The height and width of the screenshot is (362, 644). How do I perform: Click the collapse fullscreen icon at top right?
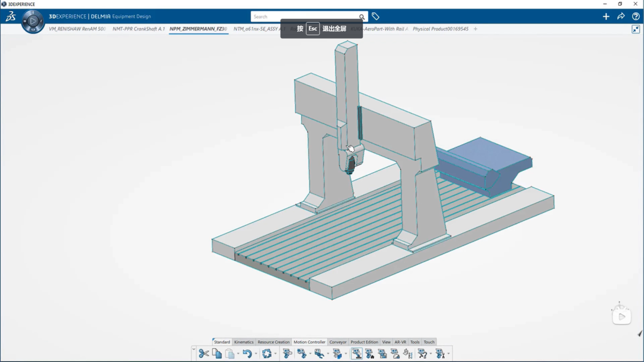click(x=636, y=29)
